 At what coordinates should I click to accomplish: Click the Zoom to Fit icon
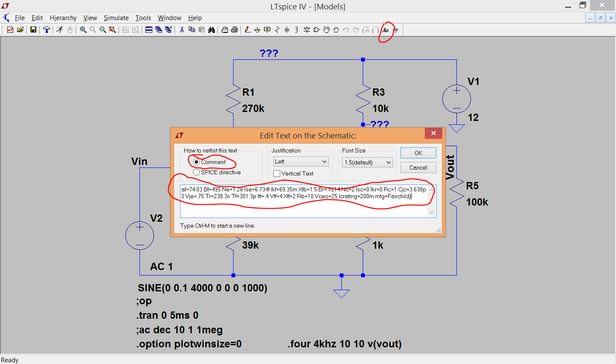tap(113, 30)
